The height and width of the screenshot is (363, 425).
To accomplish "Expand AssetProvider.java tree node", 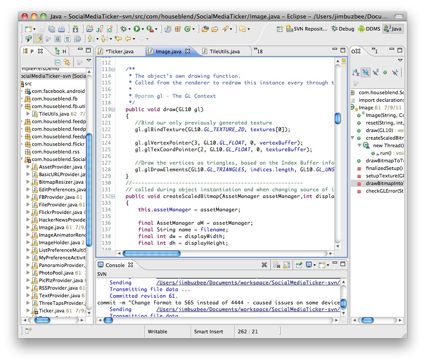I will (28, 167).
